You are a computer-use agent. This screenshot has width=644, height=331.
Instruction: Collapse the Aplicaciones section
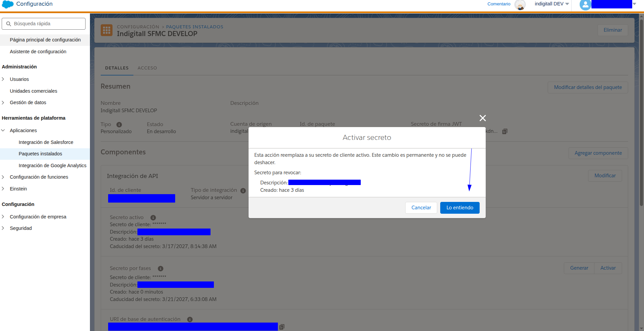pyautogui.click(x=3, y=130)
